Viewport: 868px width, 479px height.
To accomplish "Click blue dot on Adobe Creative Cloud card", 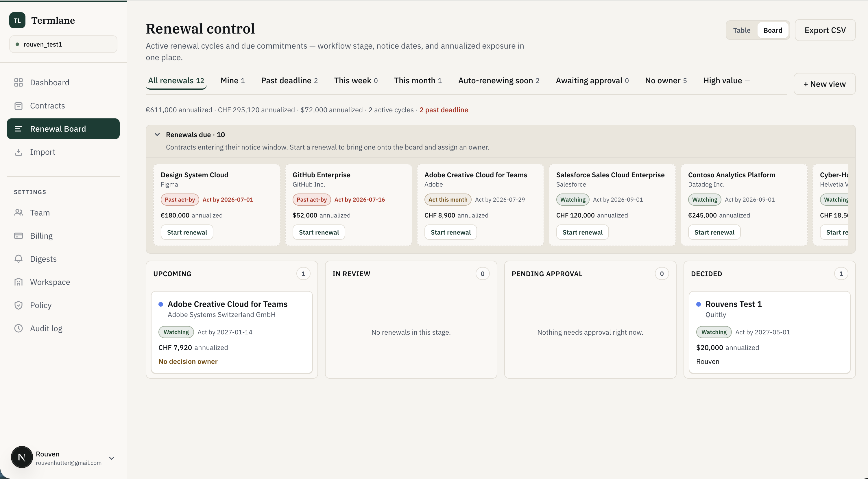I will (161, 304).
